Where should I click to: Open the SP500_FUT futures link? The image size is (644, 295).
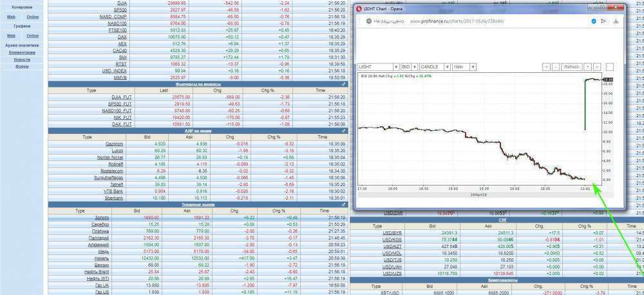(120, 104)
